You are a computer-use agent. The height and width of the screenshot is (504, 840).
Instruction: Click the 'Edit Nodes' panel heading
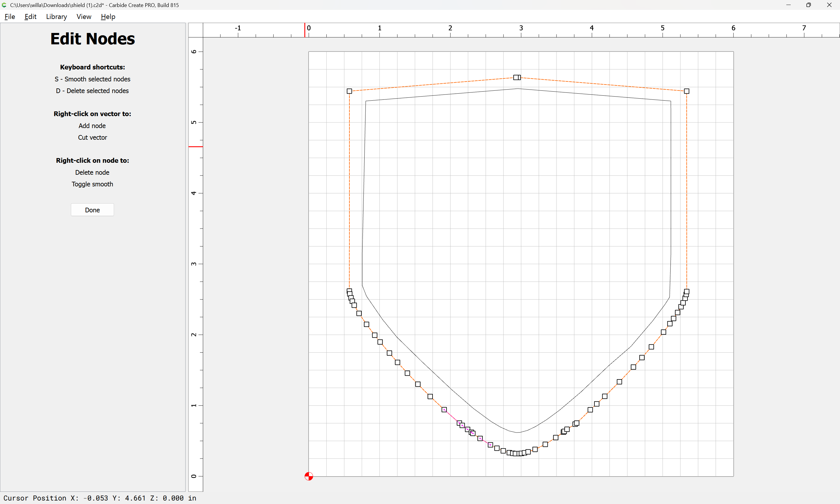92,39
